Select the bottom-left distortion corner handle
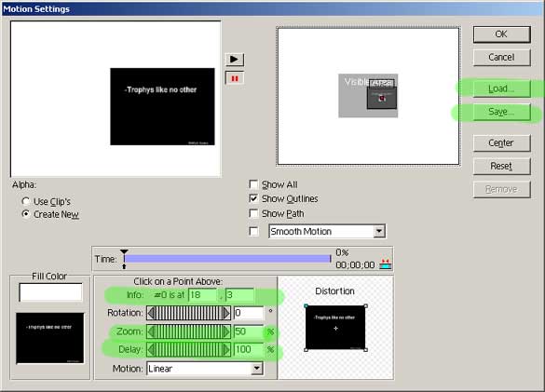 click(306, 350)
